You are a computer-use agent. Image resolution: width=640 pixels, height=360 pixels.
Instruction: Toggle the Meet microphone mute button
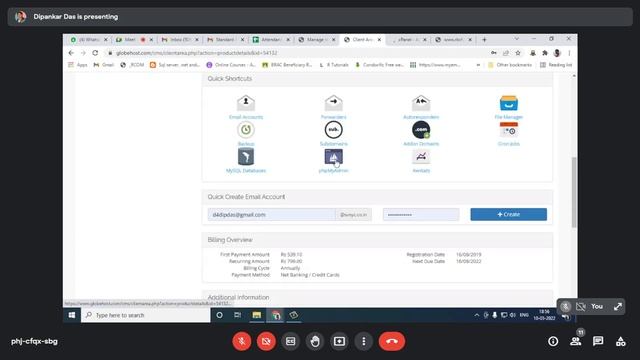pyautogui.click(x=242, y=341)
